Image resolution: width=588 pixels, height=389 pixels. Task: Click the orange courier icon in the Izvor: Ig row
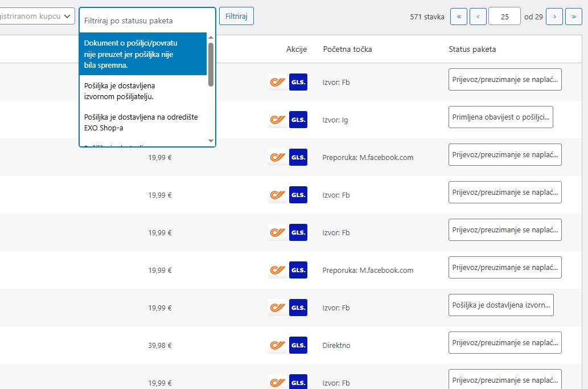[277, 120]
